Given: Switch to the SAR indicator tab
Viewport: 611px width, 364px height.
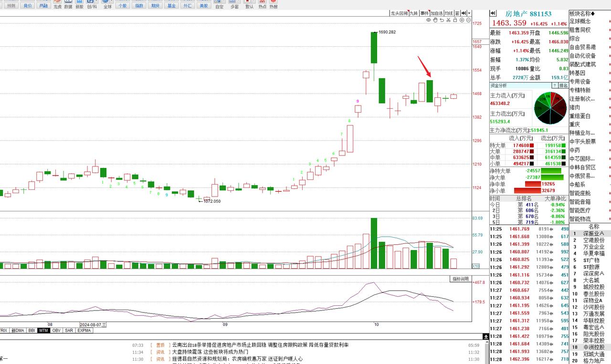Looking at the screenshot, I should (69, 330).
